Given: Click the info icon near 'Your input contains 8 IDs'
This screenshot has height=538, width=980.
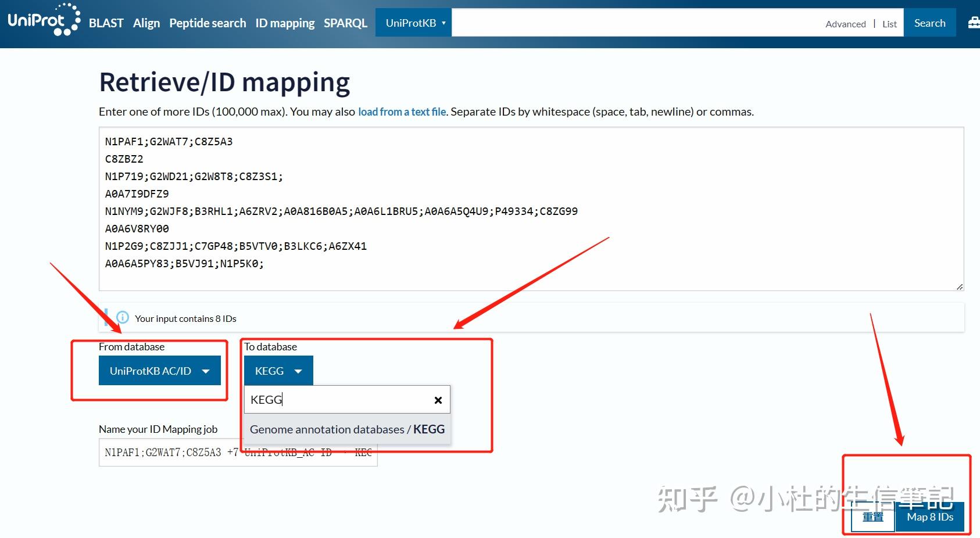Looking at the screenshot, I should 122,318.
